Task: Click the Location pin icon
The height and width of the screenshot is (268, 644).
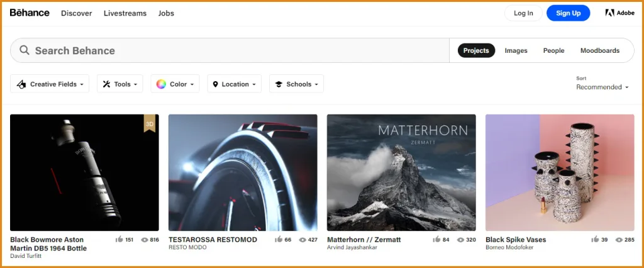Action: (x=215, y=84)
